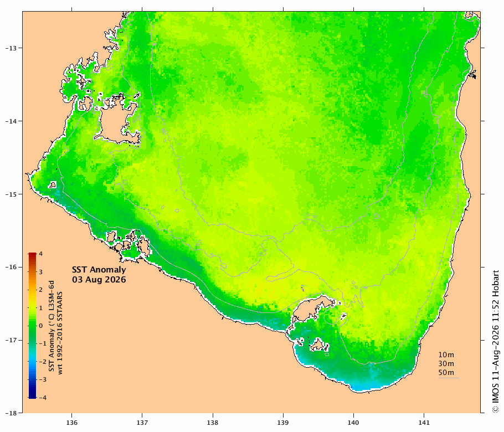This screenshot has height=432, width=504.
Task: Click the colorbar value label -4
Action: (43, 398)
